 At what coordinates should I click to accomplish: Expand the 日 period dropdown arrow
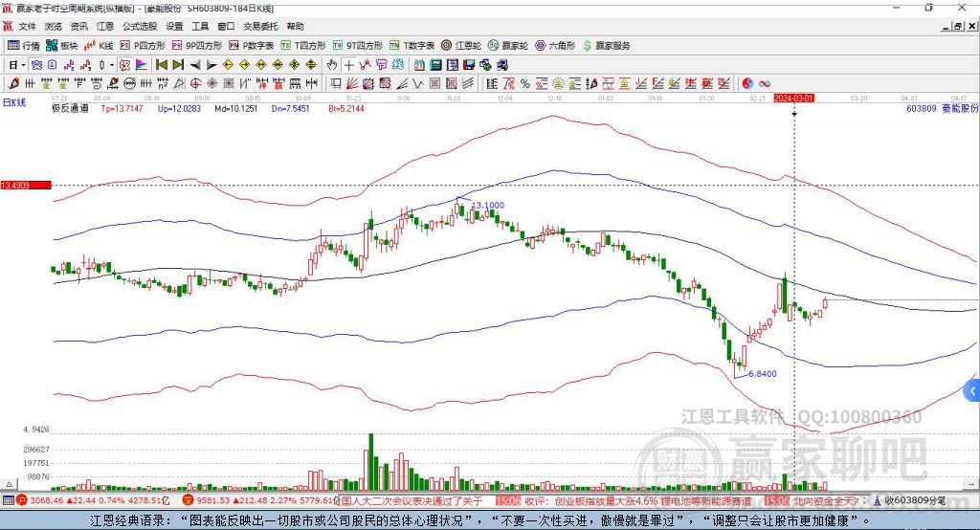[24, 65]
